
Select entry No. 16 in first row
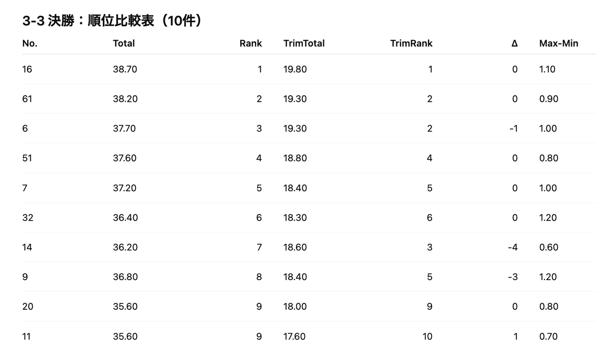pyautogui.click(x=27, y=69)
